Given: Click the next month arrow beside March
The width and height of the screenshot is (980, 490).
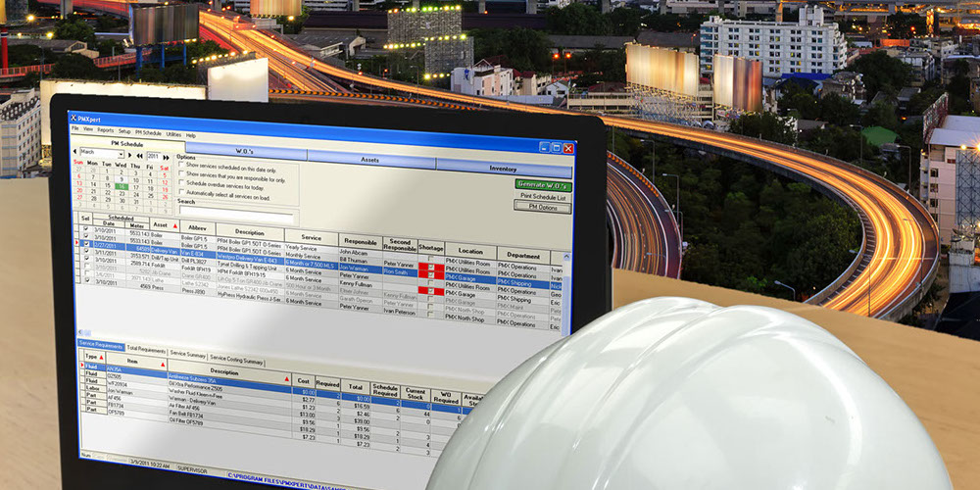Looking at the screenshot, I should tap(127, 155).
